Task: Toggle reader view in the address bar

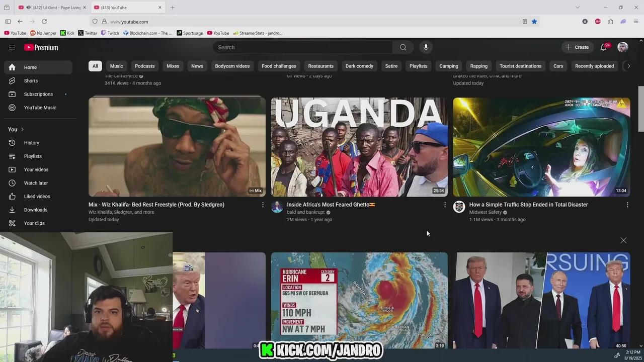Action: [x=525, y=22]
